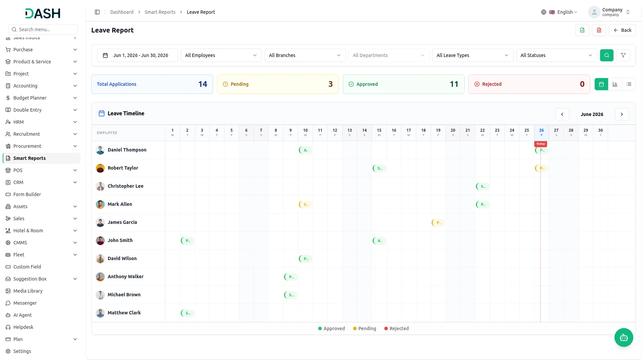This screenshot has width=644, height=362.
Task: Expand the HRM sidebar menu
Action: click(42, 122)
